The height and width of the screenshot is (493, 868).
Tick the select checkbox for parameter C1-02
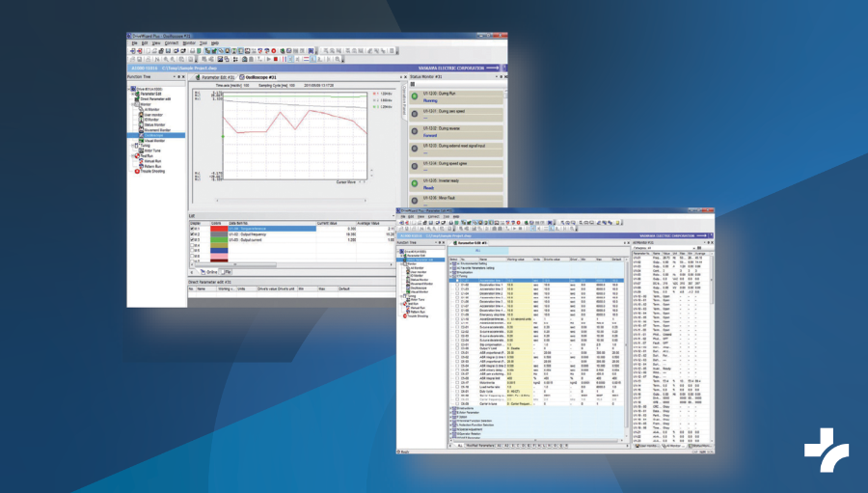457,285
